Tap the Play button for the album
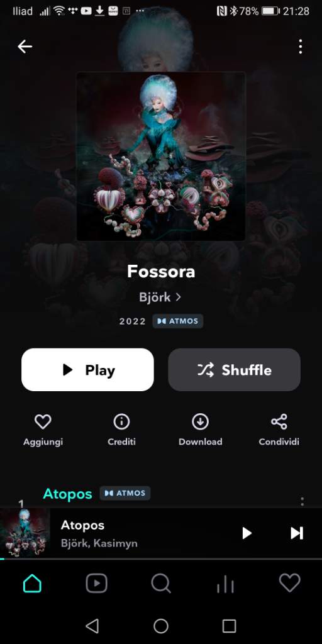The image size is (322, 644). point(87,370)
